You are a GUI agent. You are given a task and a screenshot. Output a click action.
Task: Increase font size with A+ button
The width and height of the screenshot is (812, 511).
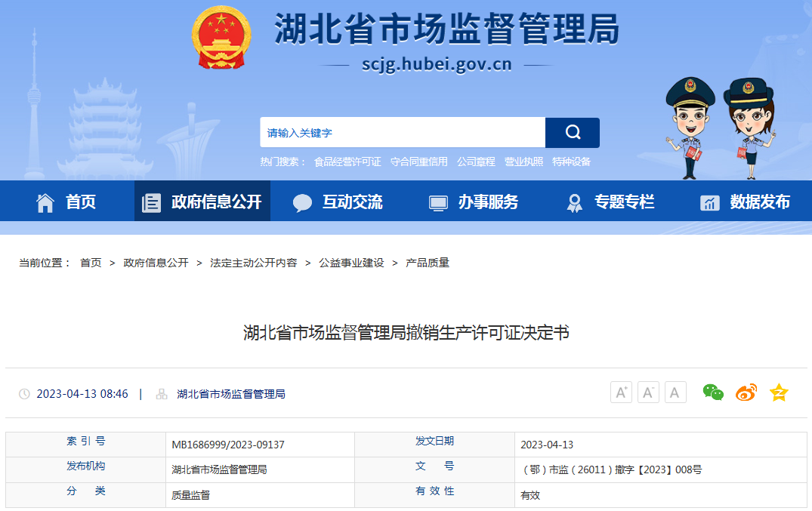point(621,392)
